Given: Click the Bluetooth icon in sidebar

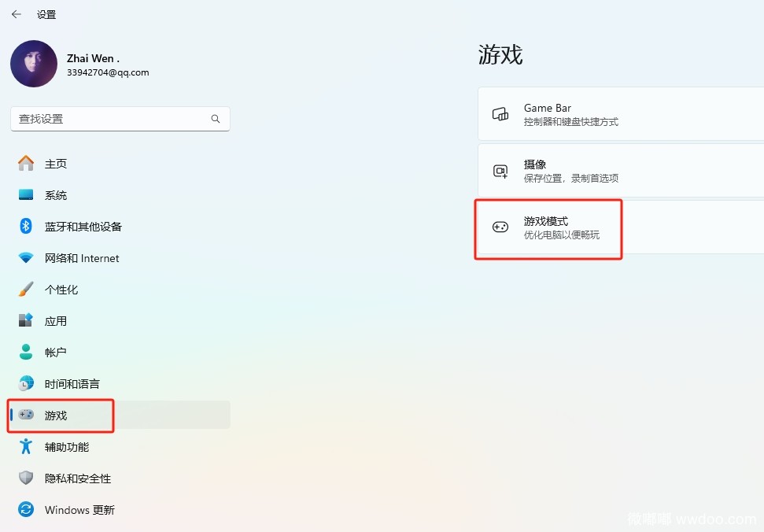Looking at the screenshot, I should [x=26, y=226].
